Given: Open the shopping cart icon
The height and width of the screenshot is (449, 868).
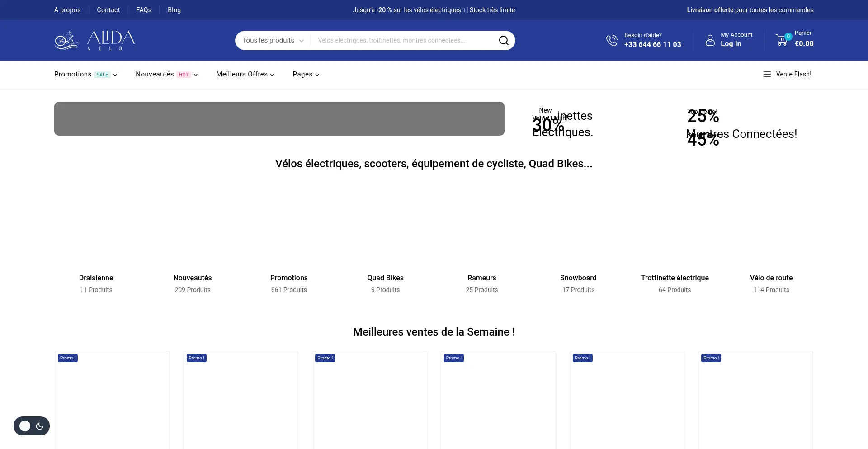Looking at the screenshot, I should (x=782, y=40).
